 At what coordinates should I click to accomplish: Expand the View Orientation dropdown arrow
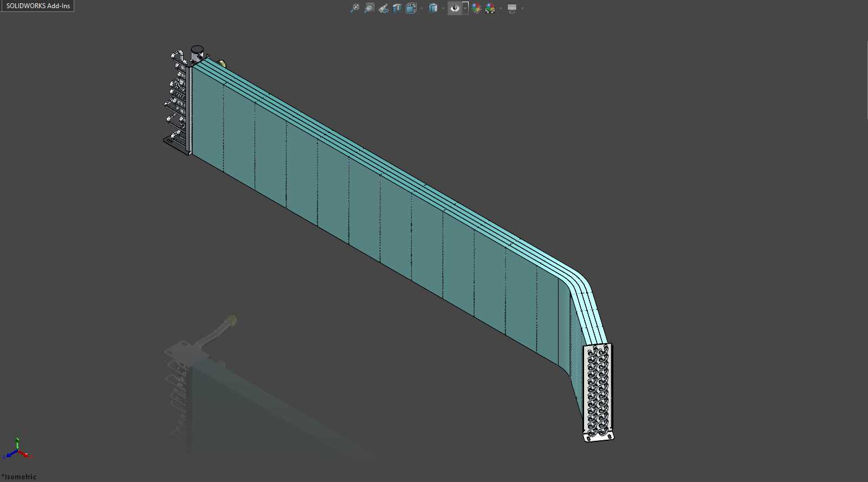(x=422, y=8)
